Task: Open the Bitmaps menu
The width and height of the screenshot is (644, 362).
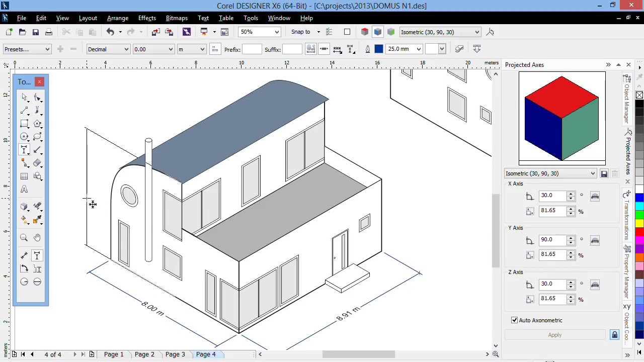Action: tap(177, 18)
